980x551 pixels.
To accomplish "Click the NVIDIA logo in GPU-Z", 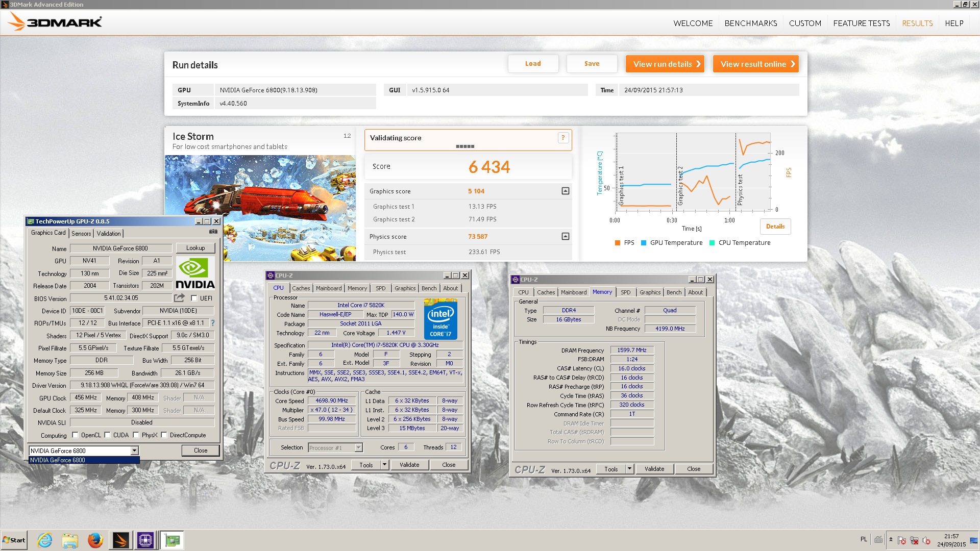I will coord(195,273).
